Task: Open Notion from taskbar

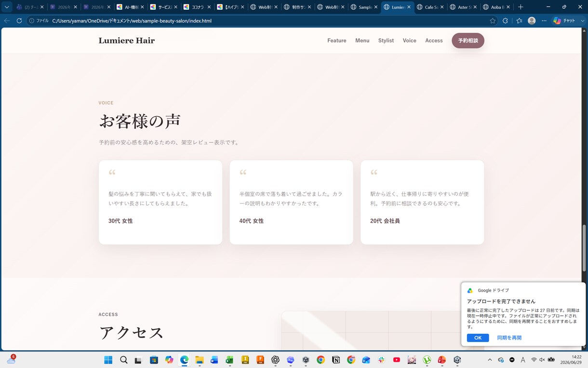Action: click(x=336, y=360)
